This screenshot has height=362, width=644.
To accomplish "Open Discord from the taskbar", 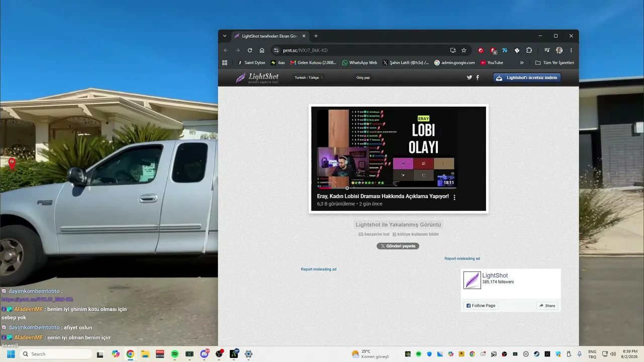I will click(204, 354).
